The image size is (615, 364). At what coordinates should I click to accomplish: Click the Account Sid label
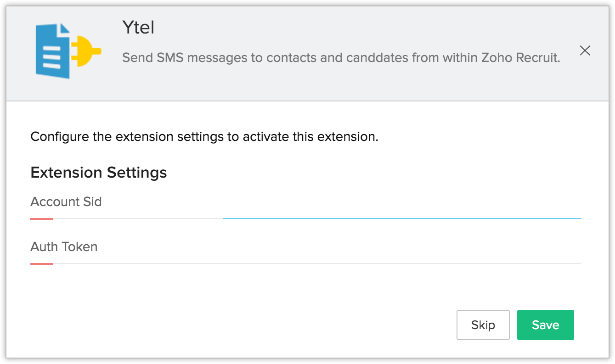(x=66, y=202)
